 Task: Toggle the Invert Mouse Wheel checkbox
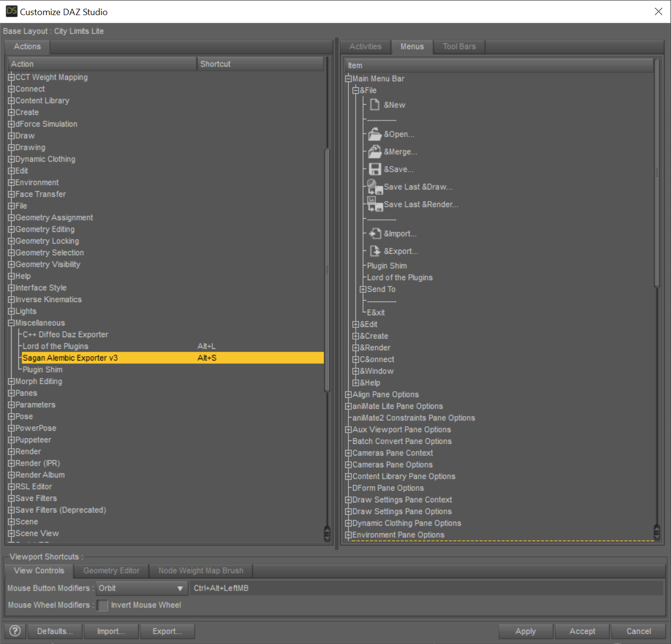click(x=103, y=605)
